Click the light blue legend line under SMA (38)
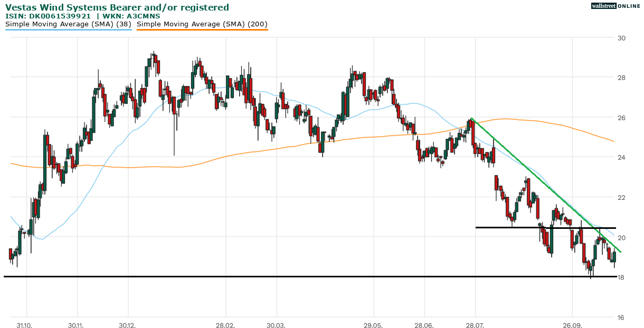 pos(68,30)
